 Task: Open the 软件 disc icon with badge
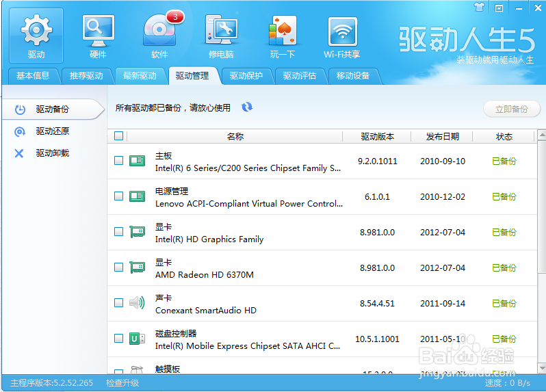(160, 36)
